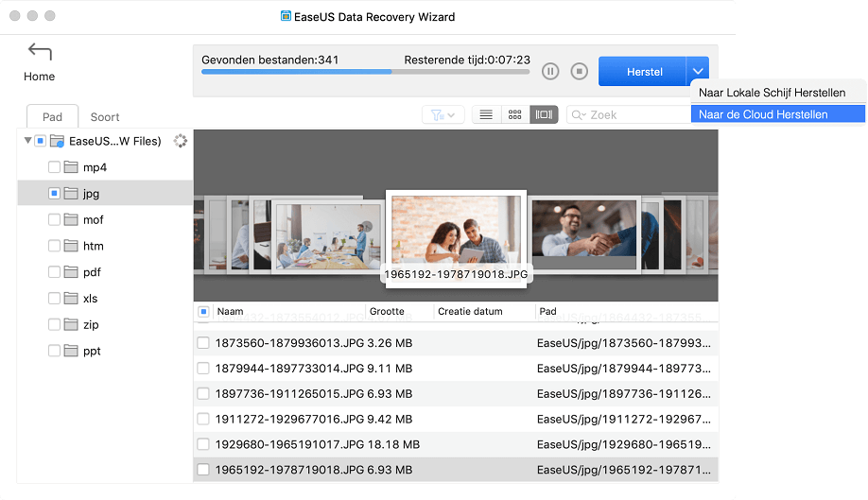Click the jpg folder icon
Viewport: 868px width, 500px height.
click(x=71, y=193)
